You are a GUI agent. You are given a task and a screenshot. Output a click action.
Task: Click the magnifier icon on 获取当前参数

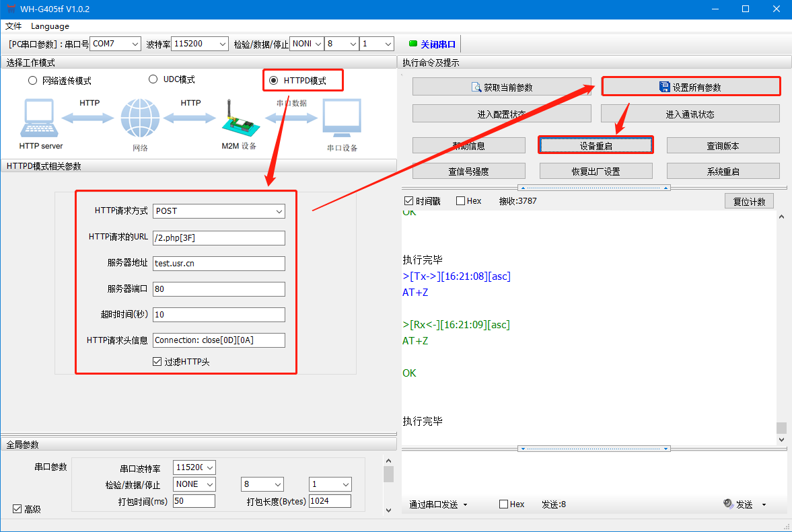(477, 87)
